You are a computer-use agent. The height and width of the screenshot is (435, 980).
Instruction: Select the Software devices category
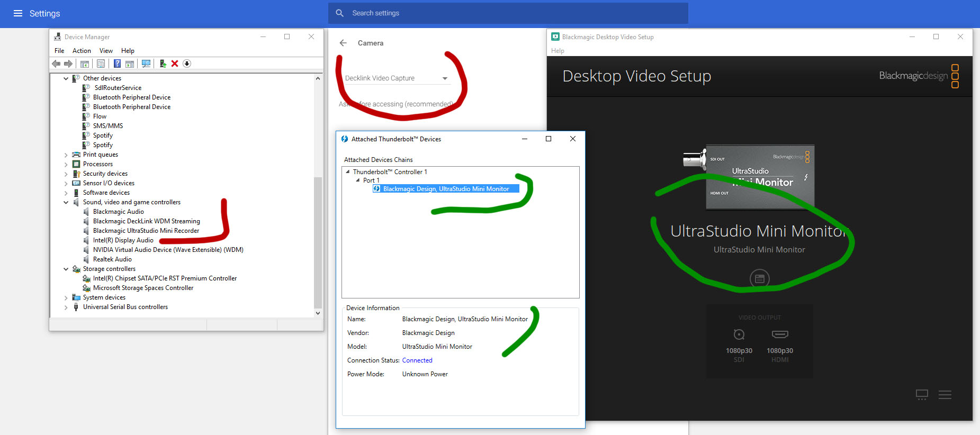(106, 193)
